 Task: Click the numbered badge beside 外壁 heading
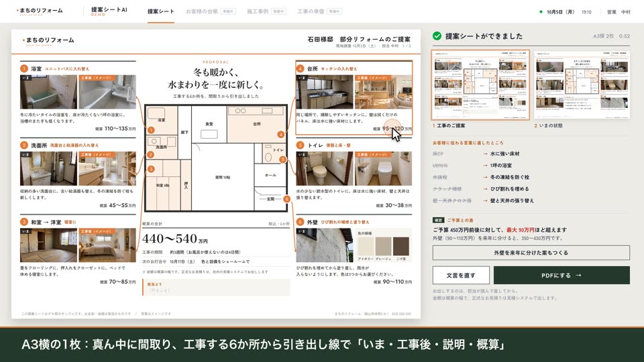pos(301,222)
